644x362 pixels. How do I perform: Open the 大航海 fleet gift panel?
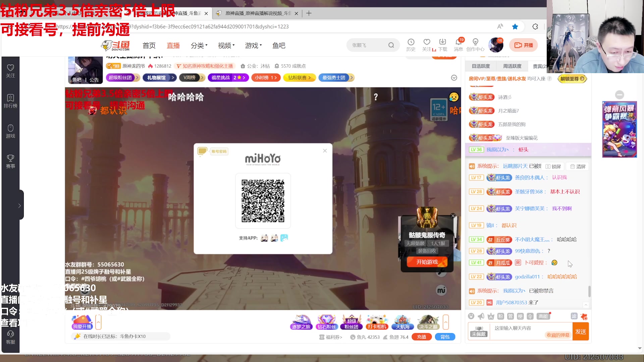pyautogui.click(x=402, y=321)
